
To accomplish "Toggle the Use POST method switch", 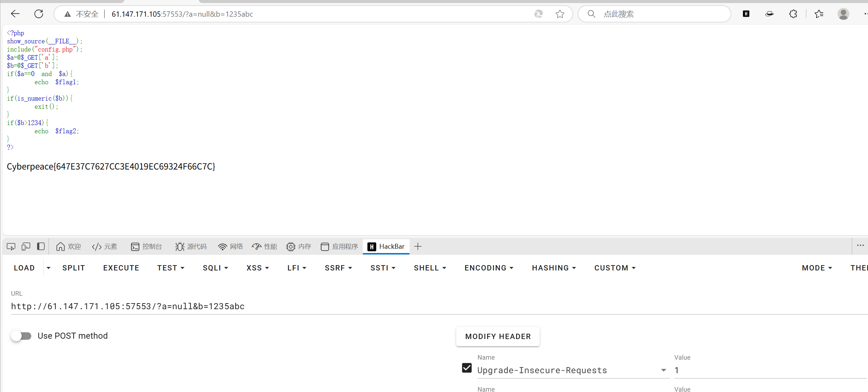I will pos(21,336).
